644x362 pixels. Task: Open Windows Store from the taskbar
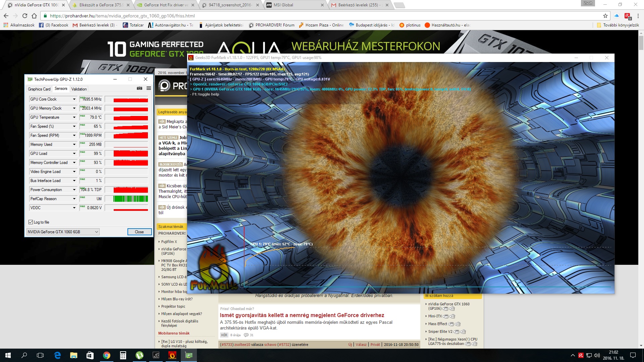click(90, 355)
